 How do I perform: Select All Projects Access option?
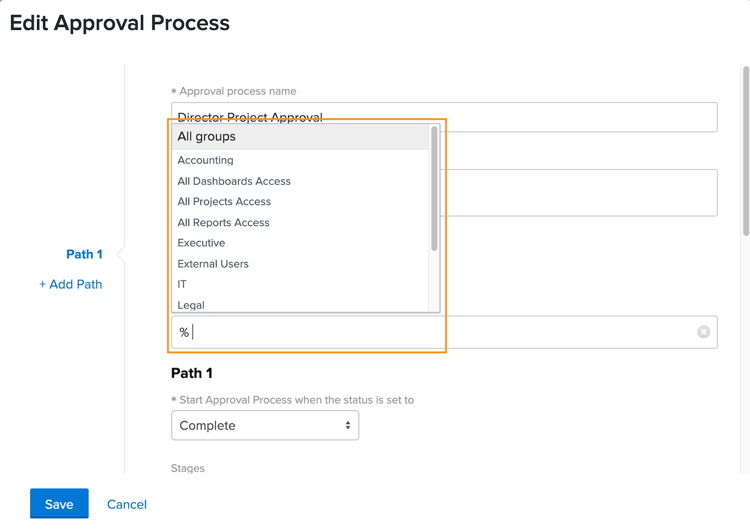tap(224, 202)
